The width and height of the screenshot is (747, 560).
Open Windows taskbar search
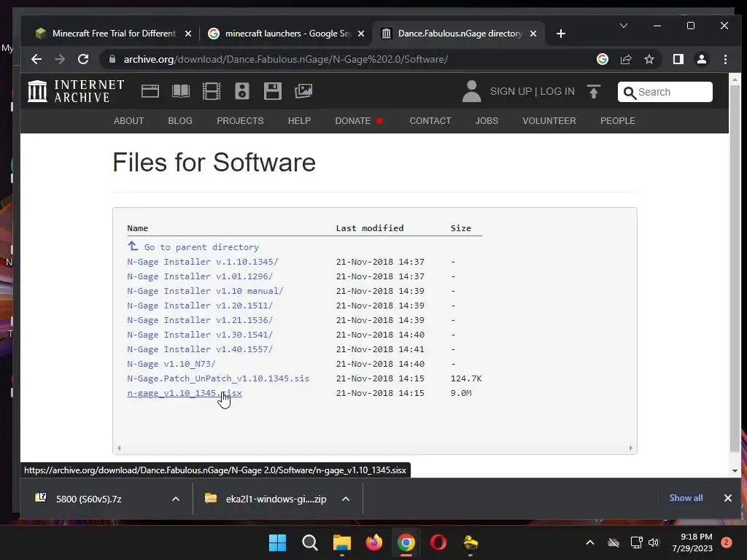pos(309,542)
